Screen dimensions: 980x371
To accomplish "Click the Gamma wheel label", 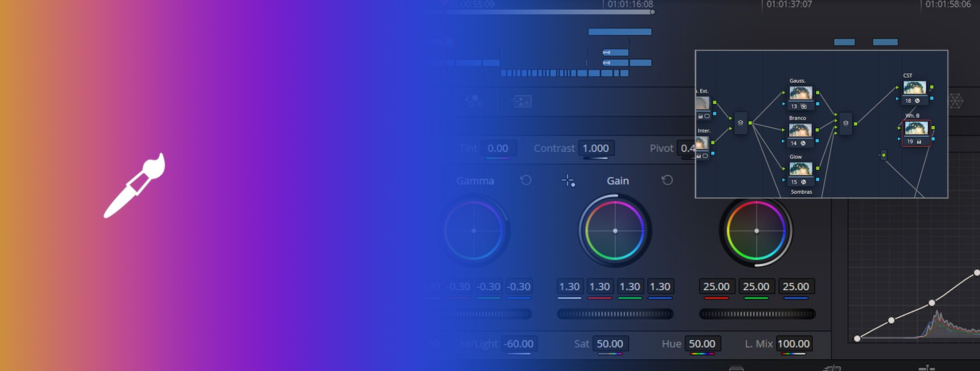I will pyautogui.click(x=475, y=181).
